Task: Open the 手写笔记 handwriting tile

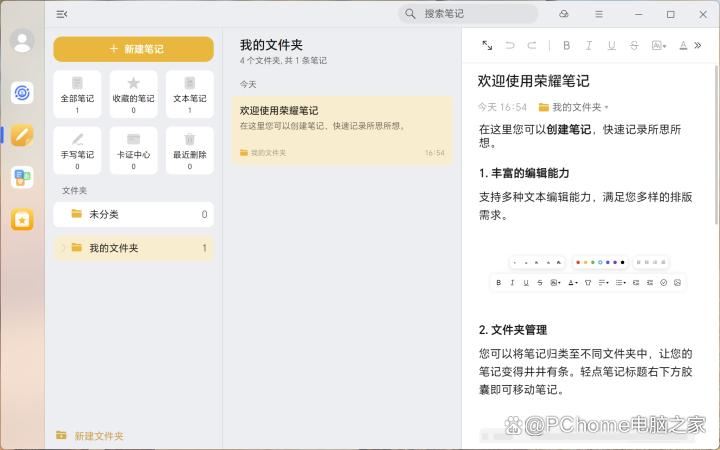Action: click(77, 150)
